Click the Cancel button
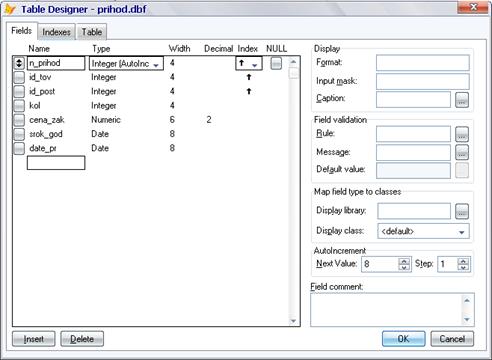Image resolution: width=492 pixels, height=360 pixels. [452, 339]
